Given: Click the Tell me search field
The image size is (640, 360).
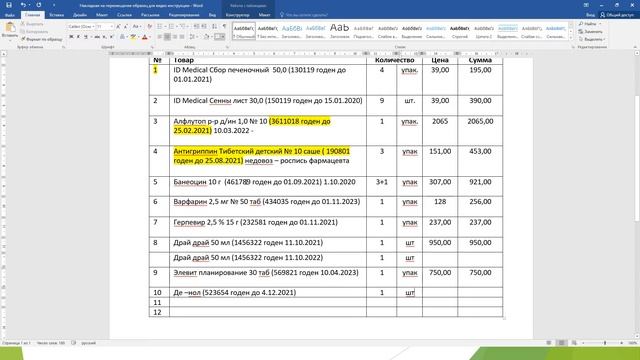Looking at the screenshot, I should [x=304, y=15].
